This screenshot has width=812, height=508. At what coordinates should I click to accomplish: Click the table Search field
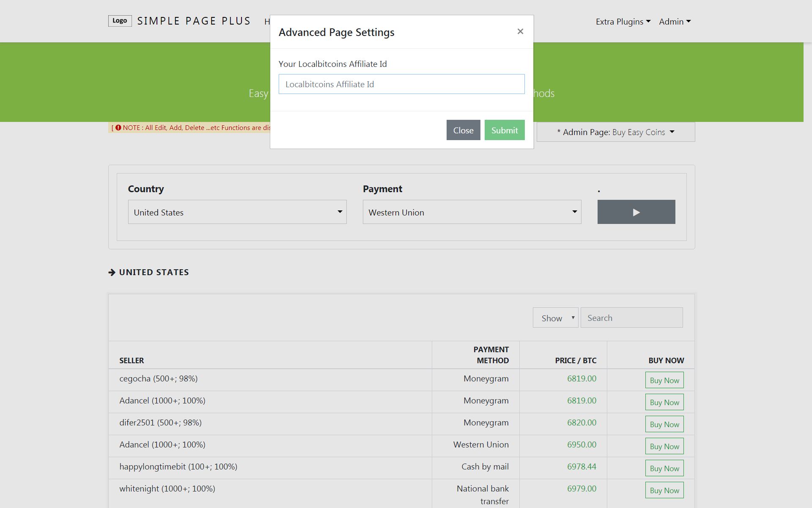631,318
